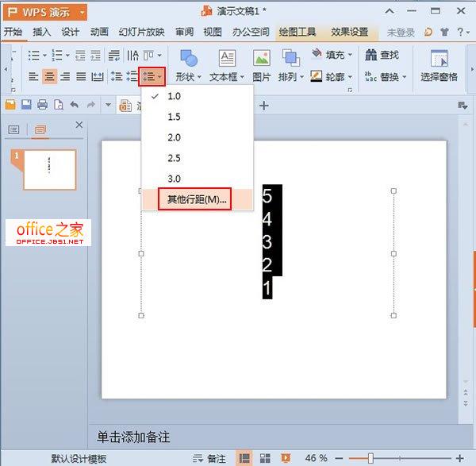The width and height of the screenshot is (476, 466).
Task: Switch to the slides thumbnail pane tab
Action: [40, 130]
